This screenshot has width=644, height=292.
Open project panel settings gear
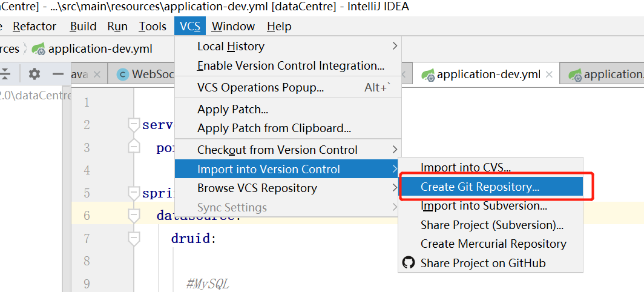(x=34, y=74)
